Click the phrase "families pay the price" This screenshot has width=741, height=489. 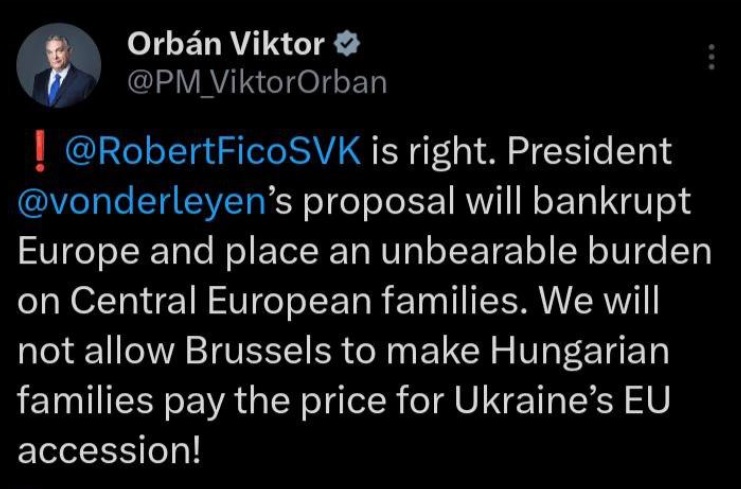[x=202, y=402]
